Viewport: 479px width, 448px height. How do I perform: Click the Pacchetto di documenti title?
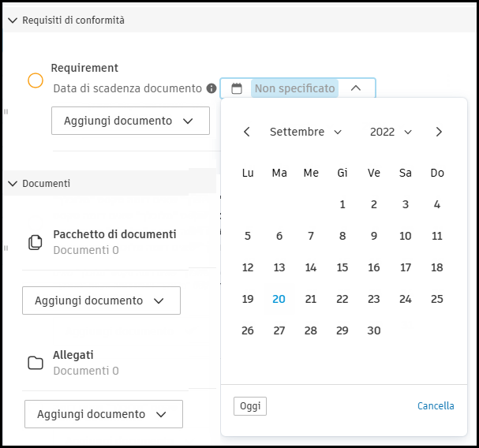tap(115, 234)
